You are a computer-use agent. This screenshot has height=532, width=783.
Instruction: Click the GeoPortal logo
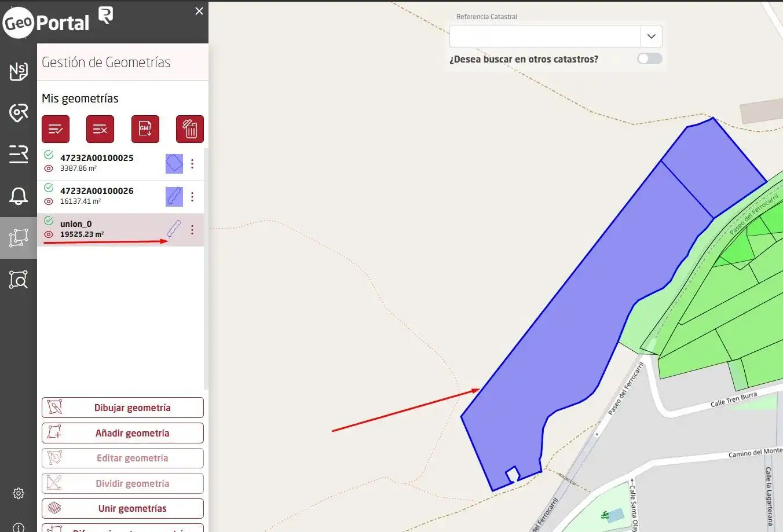coord(46,23)
